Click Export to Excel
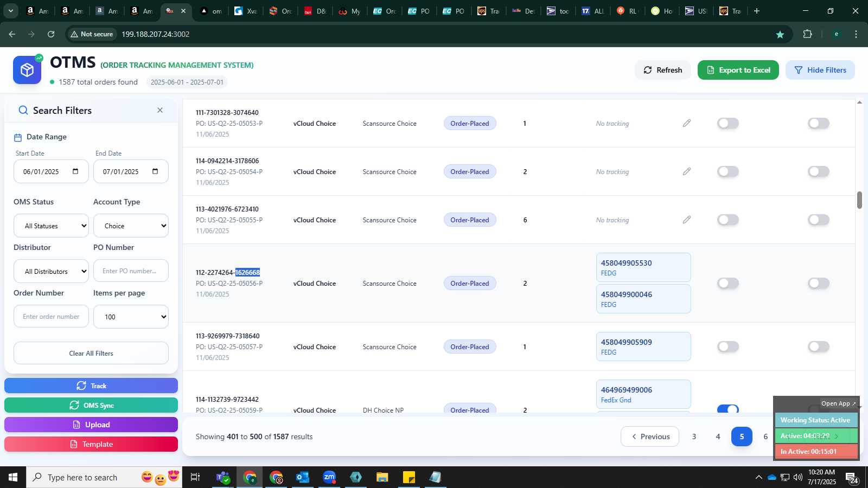The image size is (868, 488). 738,70
